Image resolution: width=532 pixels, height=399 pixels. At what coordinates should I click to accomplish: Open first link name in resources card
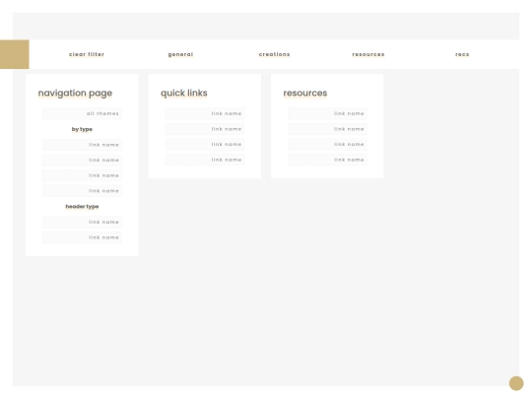(x=327, y=113)
